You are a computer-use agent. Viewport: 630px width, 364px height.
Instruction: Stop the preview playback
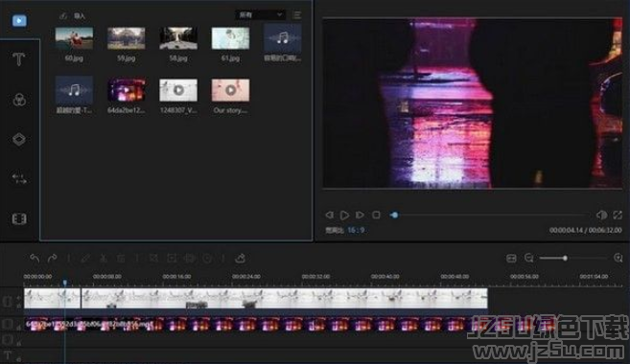376,216
